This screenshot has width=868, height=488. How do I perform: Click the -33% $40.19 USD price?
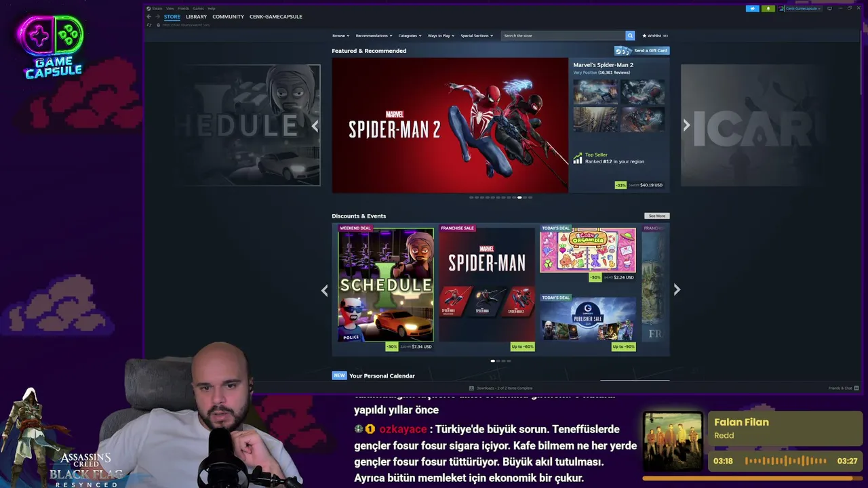point(639,185)
